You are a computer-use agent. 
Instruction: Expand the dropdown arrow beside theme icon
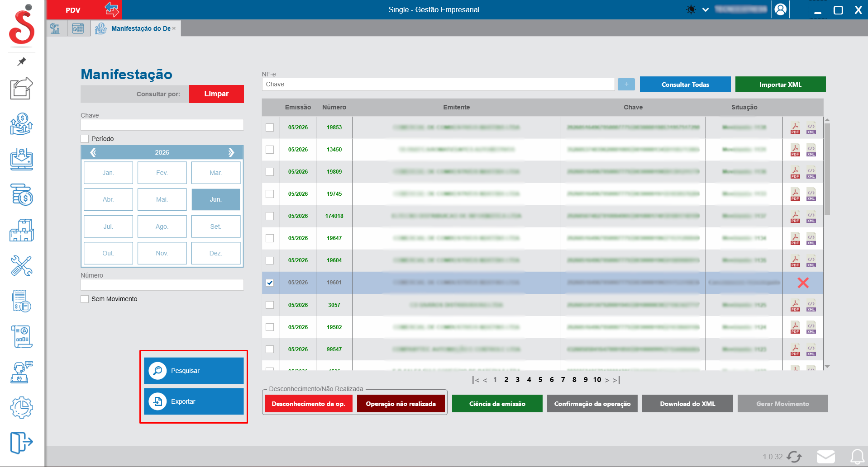point(706,9)
